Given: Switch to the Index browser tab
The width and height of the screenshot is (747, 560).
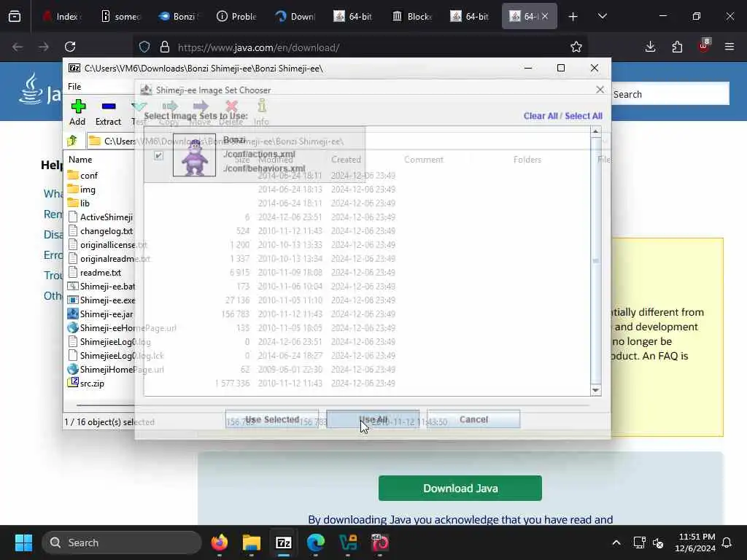Looking at the screenshot, I should tap(62, 16).
